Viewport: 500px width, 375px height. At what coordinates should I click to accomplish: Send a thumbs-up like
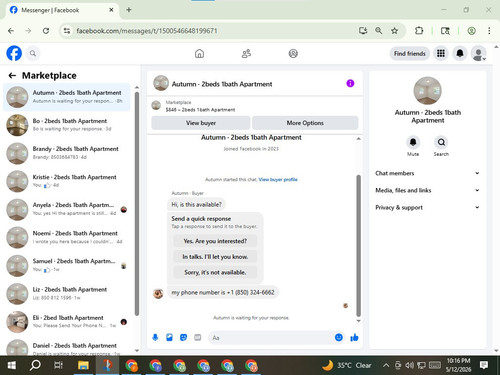(x=354, y=338)
